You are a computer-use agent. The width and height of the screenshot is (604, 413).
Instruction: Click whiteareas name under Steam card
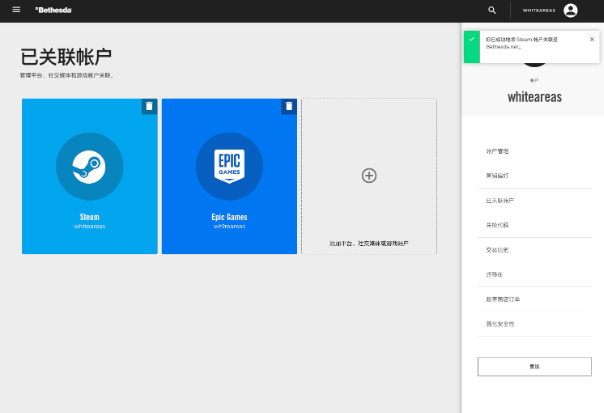(x=90, y=226)
